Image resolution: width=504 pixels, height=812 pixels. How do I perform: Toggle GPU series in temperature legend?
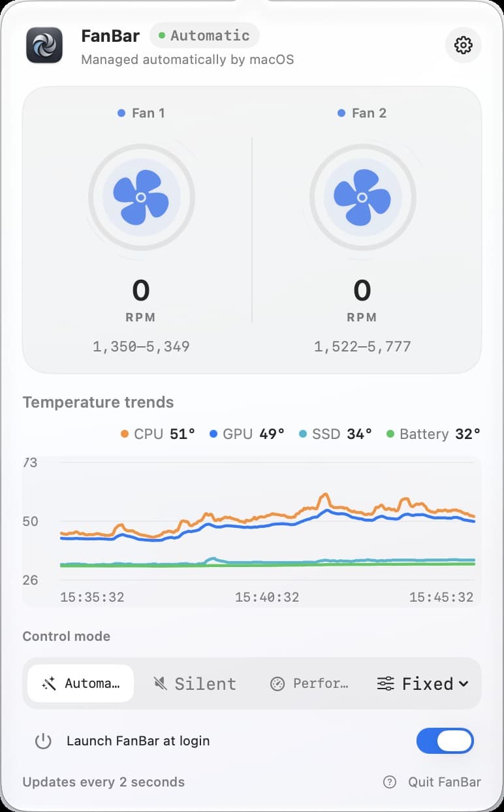(x=247, y=434)
